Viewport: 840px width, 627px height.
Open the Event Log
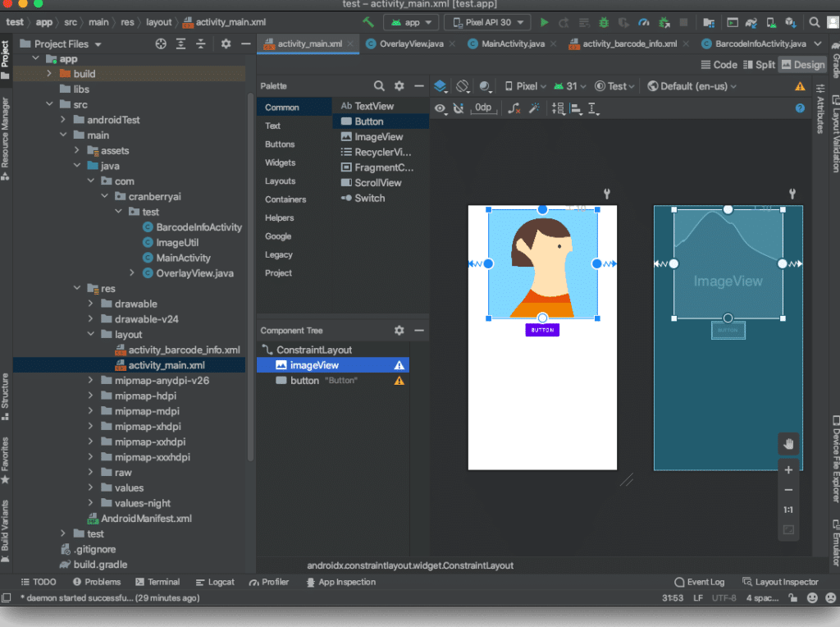click(699, 582)
